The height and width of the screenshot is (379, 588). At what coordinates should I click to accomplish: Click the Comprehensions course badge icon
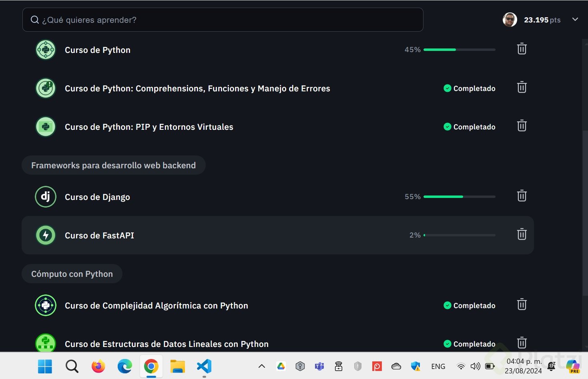[46, 88]
